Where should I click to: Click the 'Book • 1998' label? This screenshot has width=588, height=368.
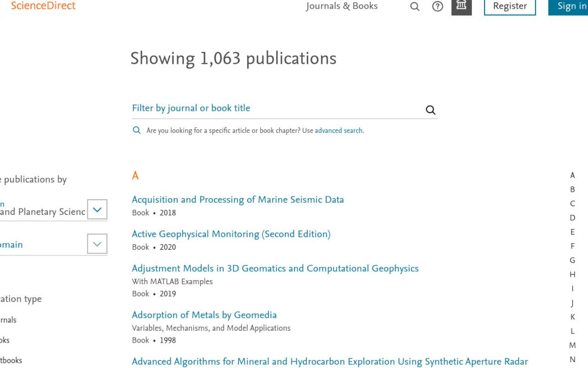154,340
